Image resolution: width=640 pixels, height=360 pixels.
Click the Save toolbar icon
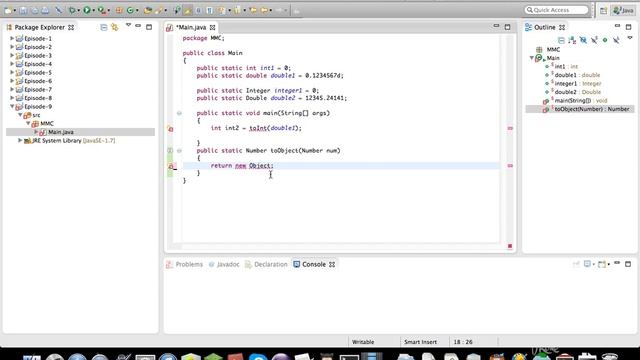pyautogui.click(x=24, y=10)
